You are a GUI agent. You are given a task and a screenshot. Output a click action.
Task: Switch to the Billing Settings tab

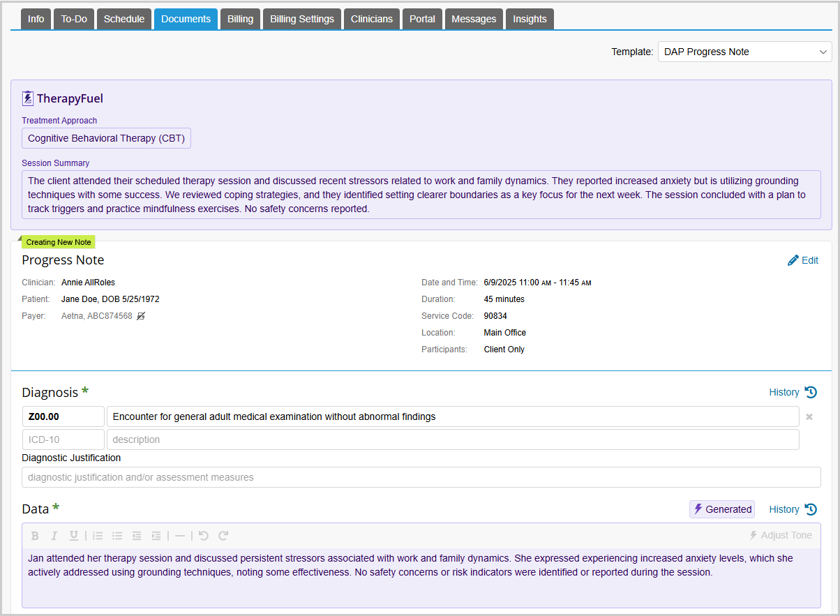click(x=301, y=19)
